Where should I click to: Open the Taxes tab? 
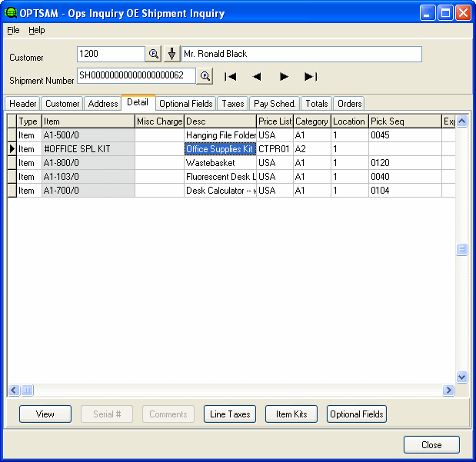tap(232, 103)
